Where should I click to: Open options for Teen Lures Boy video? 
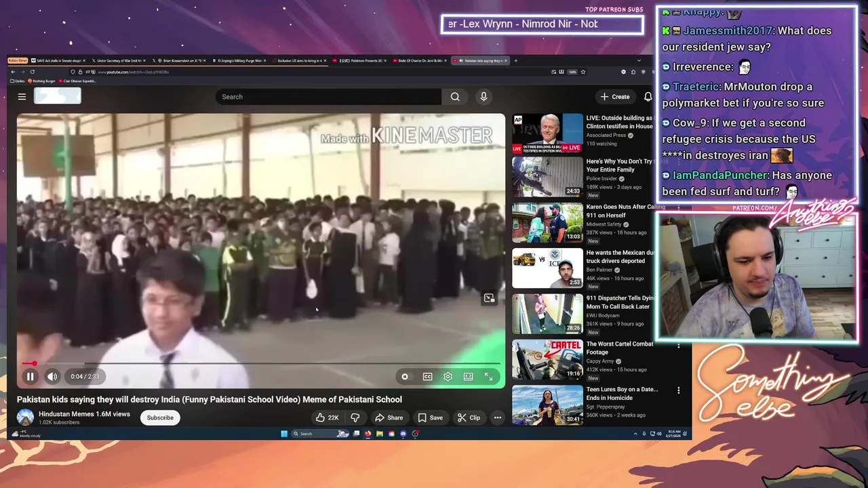[x=678, y=390]
